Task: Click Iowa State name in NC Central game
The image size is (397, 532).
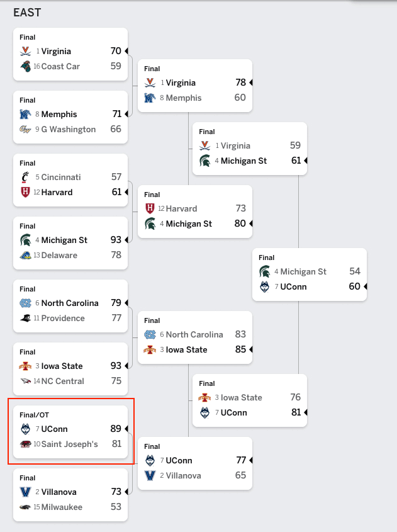Action: click(x=62, y=366)
